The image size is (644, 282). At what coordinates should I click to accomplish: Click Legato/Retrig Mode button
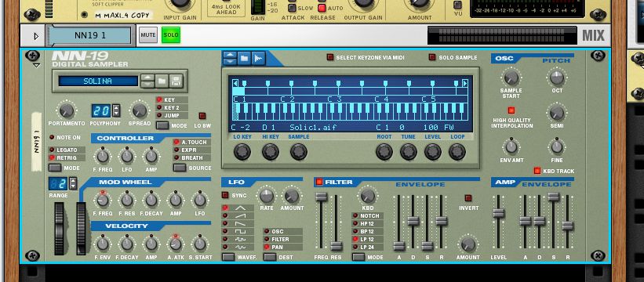55,168
